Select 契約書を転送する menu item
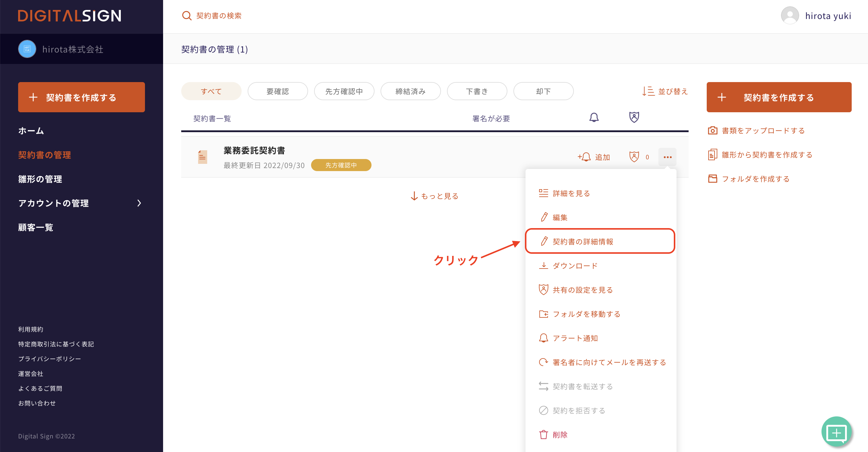Viewport: 868px width, 452px height. tap(600, 386)
